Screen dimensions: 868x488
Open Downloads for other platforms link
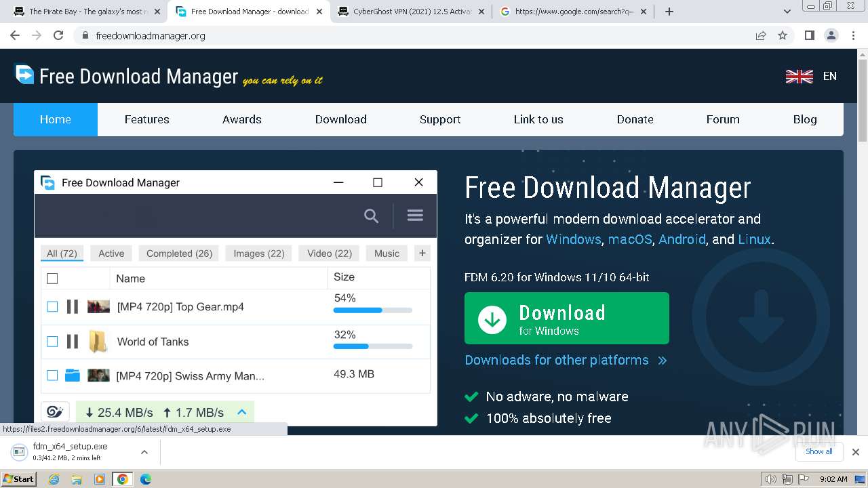point(566,360)
